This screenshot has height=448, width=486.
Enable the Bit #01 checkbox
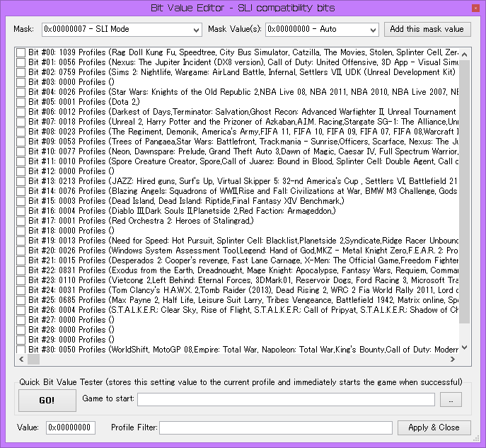[x=21, y=62]
